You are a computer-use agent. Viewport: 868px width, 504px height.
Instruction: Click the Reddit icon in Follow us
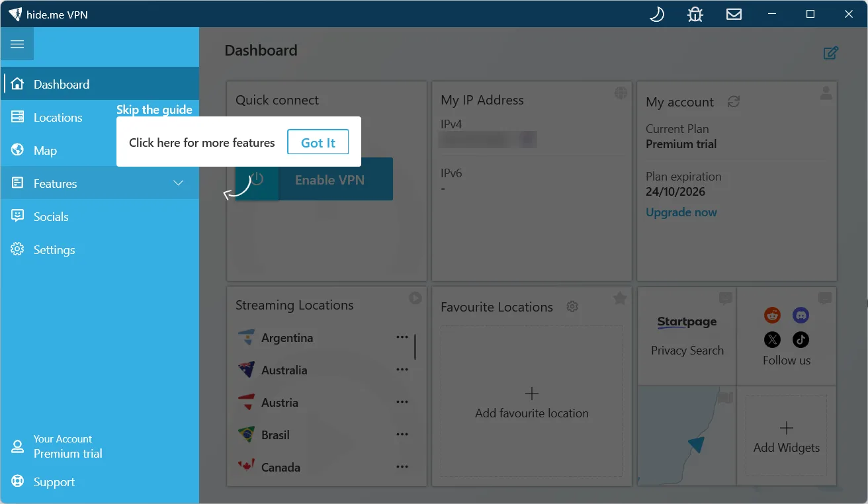[772, 315]
